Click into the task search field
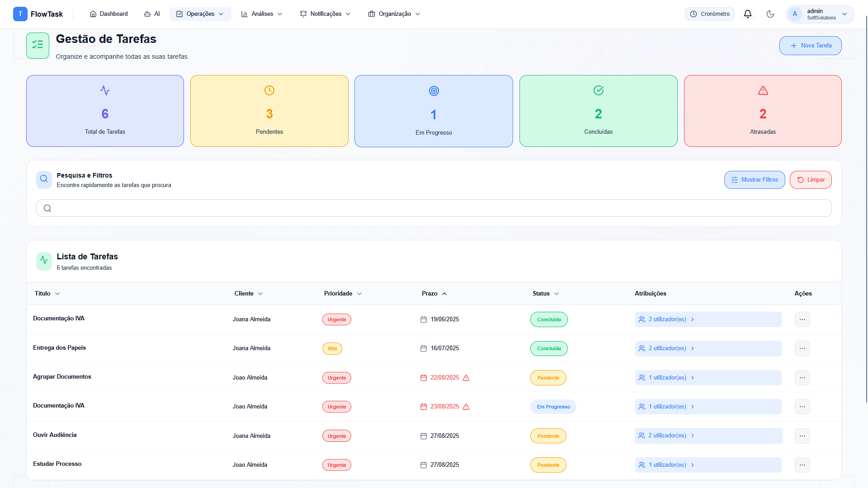The height and width of the screenshot is (488, 868). (434, 208)
